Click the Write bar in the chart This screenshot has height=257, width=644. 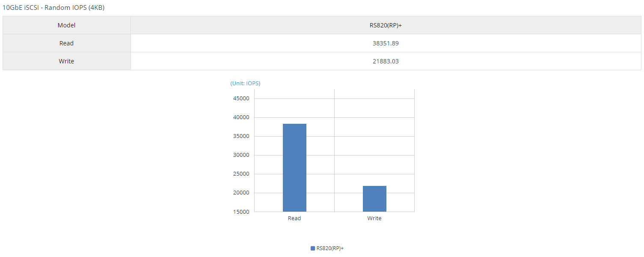pos(374,199)
